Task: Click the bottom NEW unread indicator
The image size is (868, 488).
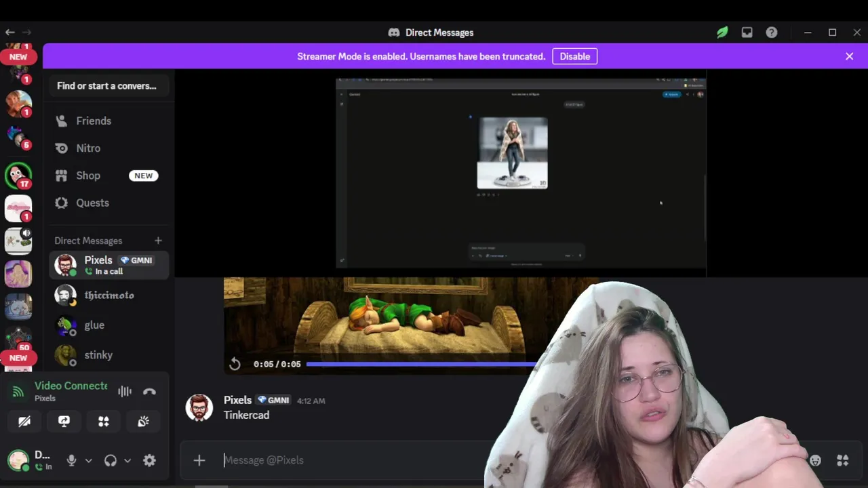Action: point(18,358)
